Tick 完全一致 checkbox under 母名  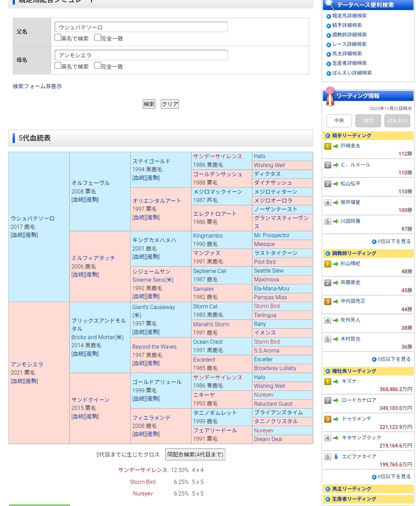[98, 66]
